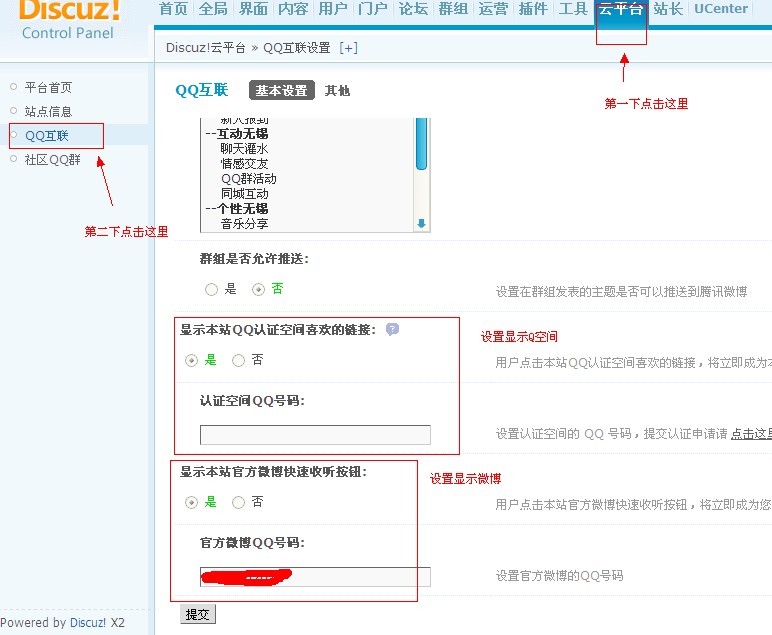Image resolution: width=772 pixels, height=635 pixels.
Task: Add current page via [+] shortcut
Action: coord(349,48)
